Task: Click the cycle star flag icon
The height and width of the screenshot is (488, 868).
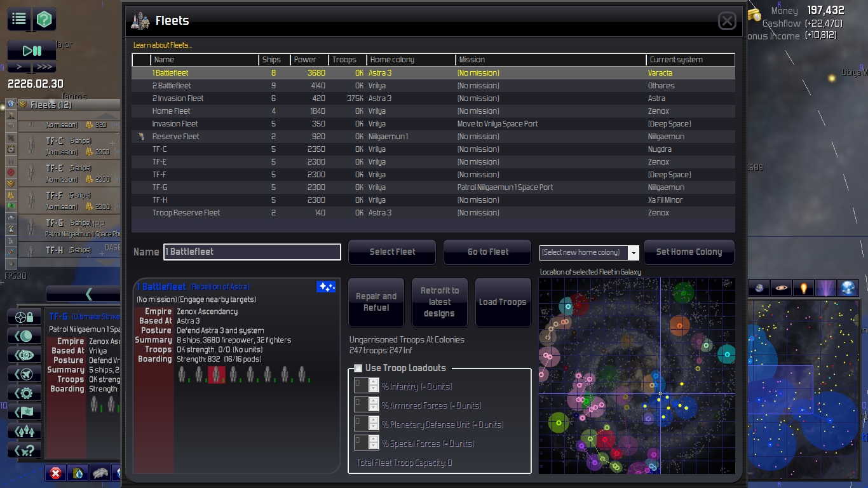Action: (x=24, y=412)
